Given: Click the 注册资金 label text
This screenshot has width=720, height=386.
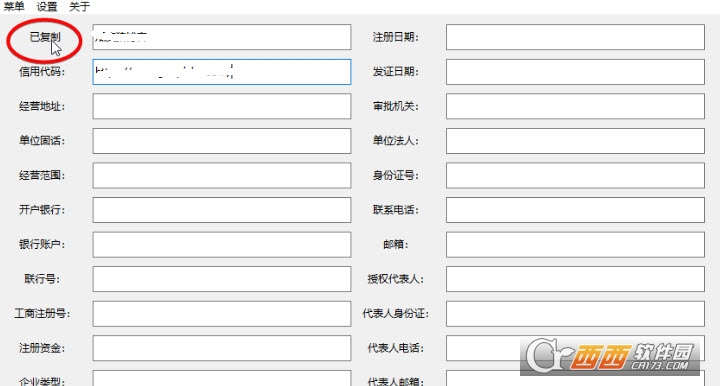Looking at the screenshot, I should click(x=42, y=348).
